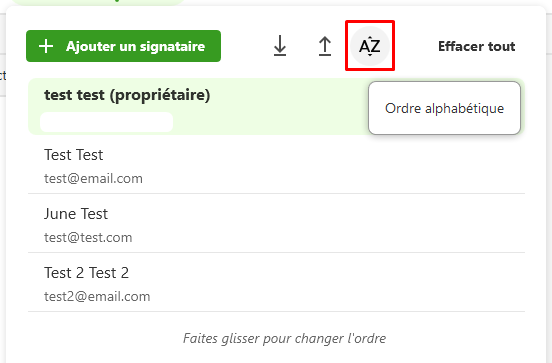
Task: Click the plus icon on the green button
Action: tap(46, 46)
